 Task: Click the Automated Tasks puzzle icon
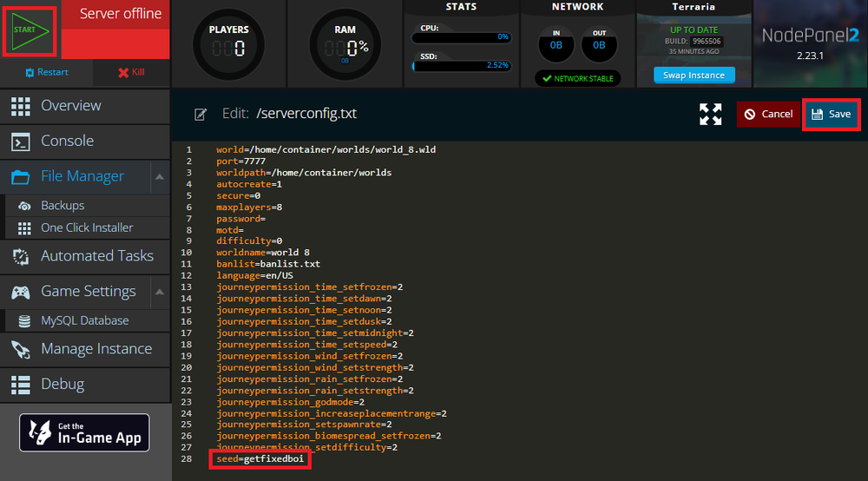point(21,256)
